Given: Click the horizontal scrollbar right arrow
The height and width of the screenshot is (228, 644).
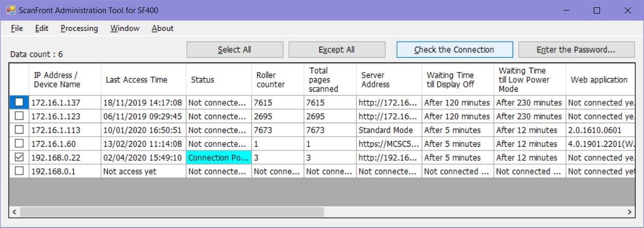Looking at the screenshot, I should click(x=629, y=212).
